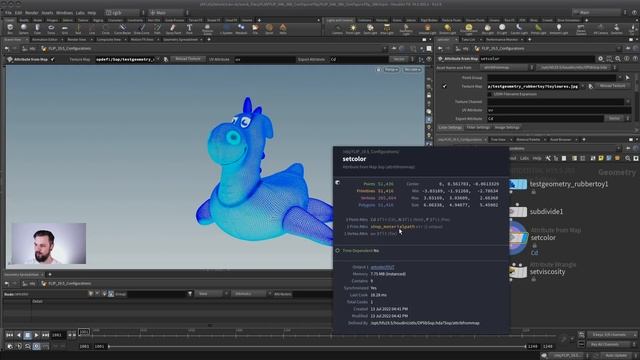Select the Metaball shelf tool
Screen dimensions: 640x360
[241, 29]
